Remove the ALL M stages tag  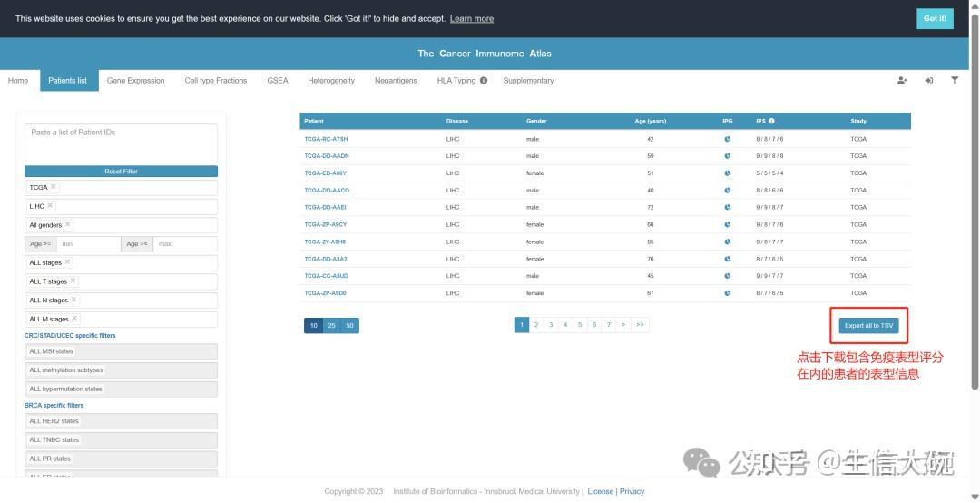[74, 318]
